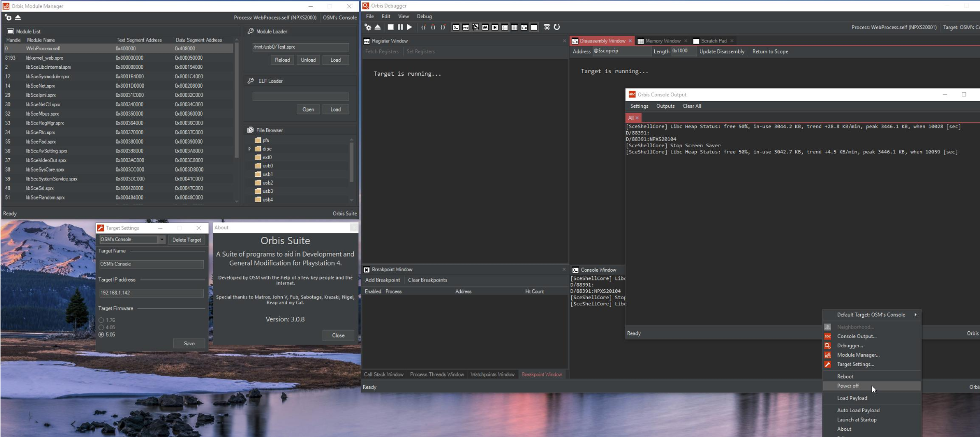Image resolution: width=980 pixels, height=437 pixels.
Task: Click the refresh arrow icon in Debugger toolbar
Action: [557, 27]
